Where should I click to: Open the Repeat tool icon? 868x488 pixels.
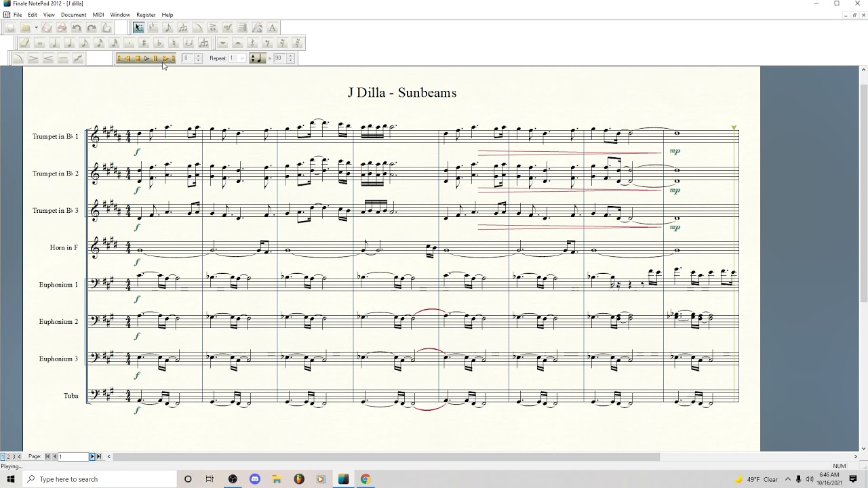tap(243, 28)
